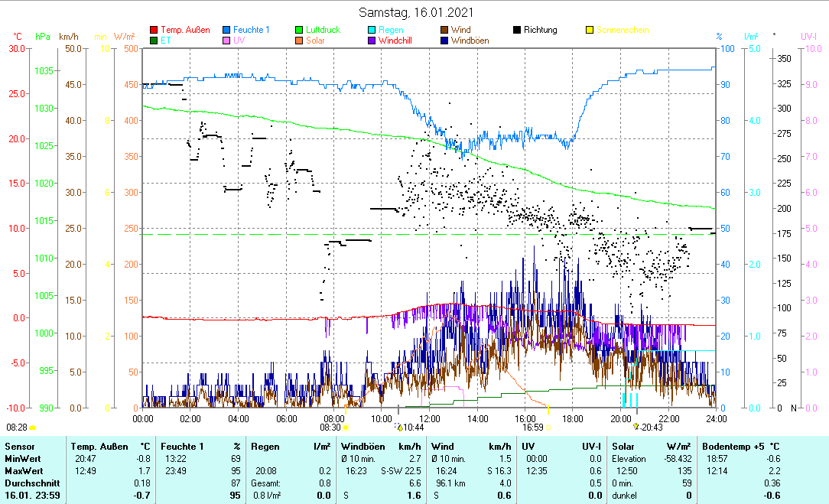This screenshot has width=829, height=504.
Task: Click the purple Windchill legend square
Action: (372, 41)
